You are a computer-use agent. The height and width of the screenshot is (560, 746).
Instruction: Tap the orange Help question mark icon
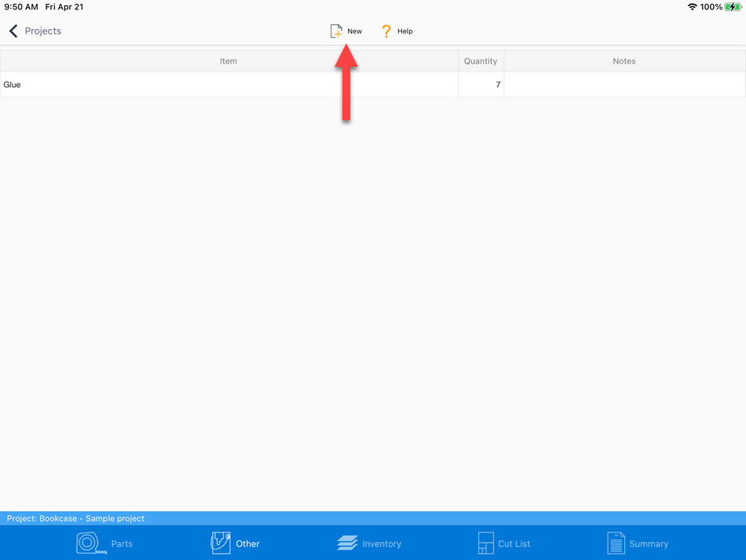tap(386, 31)
